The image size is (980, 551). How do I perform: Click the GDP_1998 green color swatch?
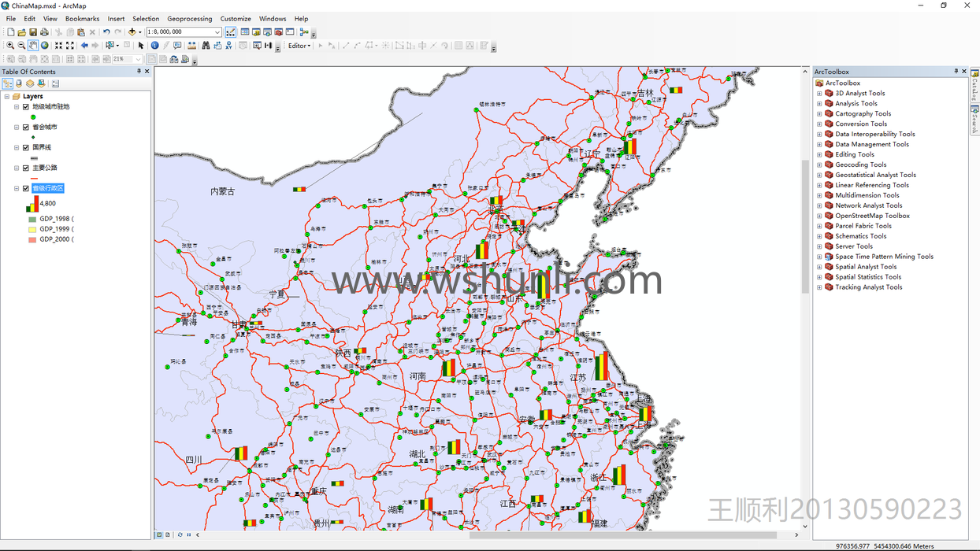point(32,219)
